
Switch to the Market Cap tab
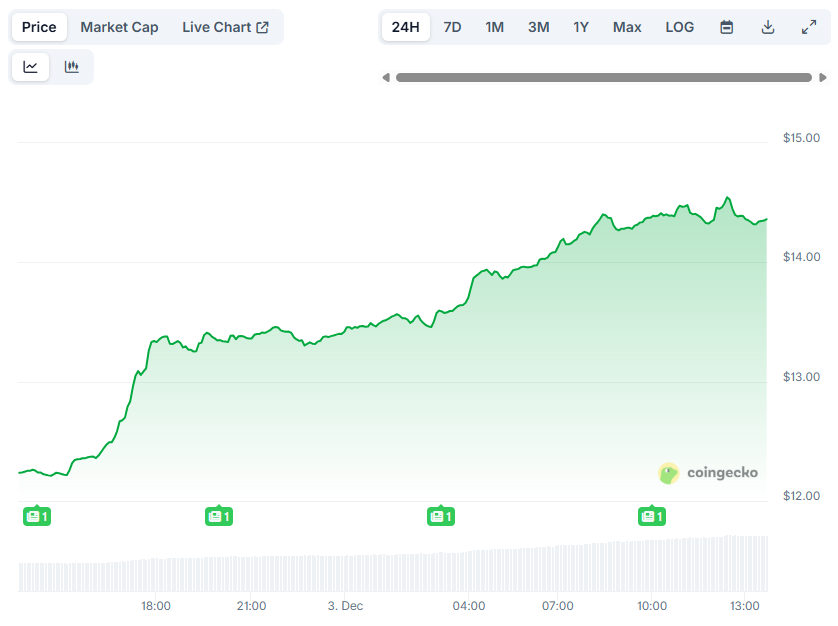119,27
